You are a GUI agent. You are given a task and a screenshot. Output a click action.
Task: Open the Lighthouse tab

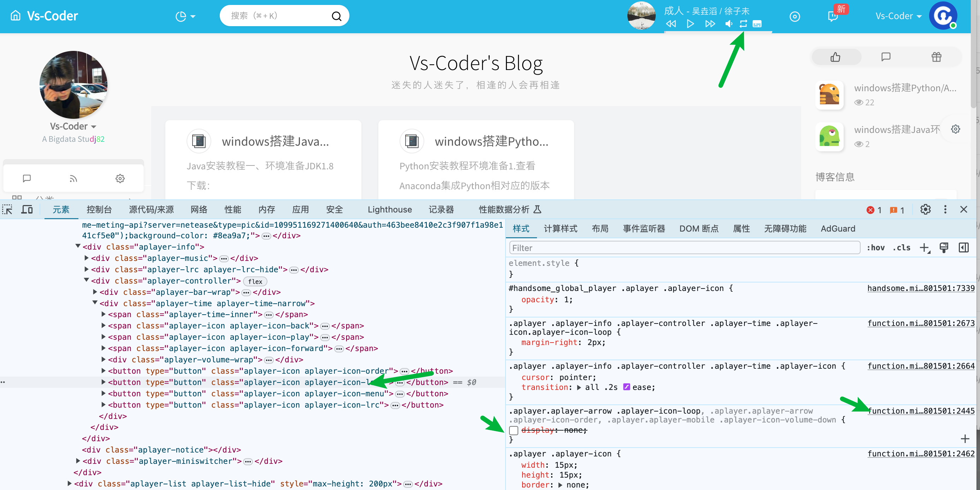[390, 209]
